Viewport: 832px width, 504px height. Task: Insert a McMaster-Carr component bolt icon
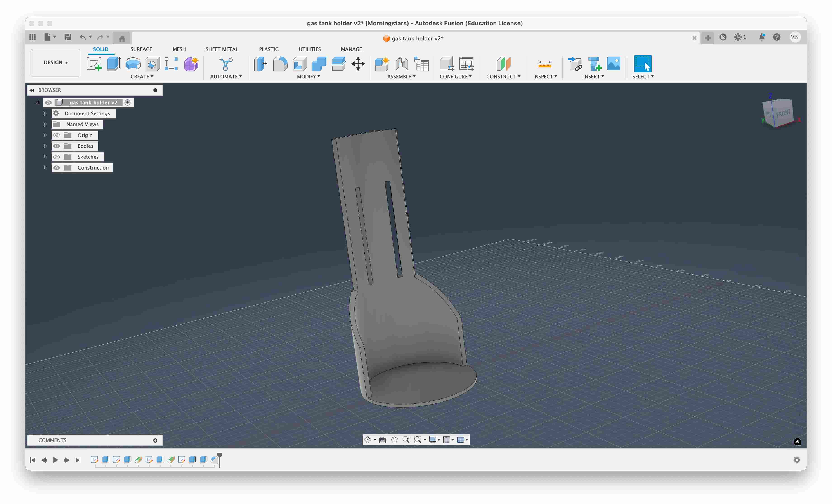pyautogui.click(x=594, y=64)
